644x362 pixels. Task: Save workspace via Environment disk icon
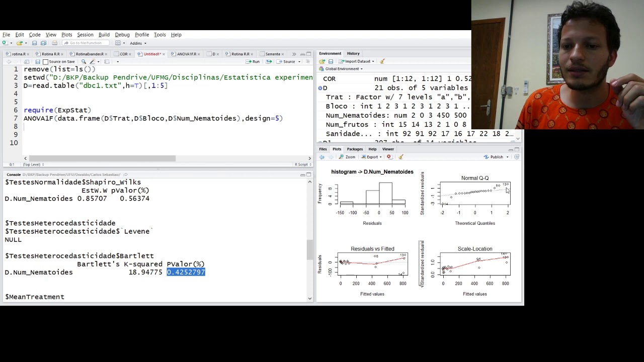(x=331, y=61)
